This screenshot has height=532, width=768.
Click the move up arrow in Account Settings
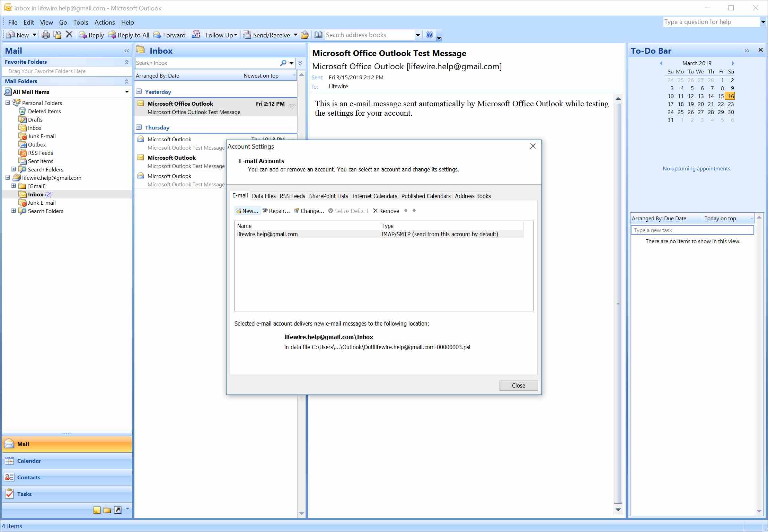point(406,211)
